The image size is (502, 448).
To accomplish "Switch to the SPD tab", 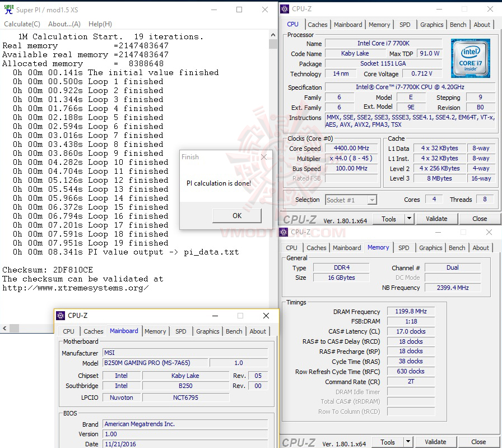I will click(x=405, y=25).
